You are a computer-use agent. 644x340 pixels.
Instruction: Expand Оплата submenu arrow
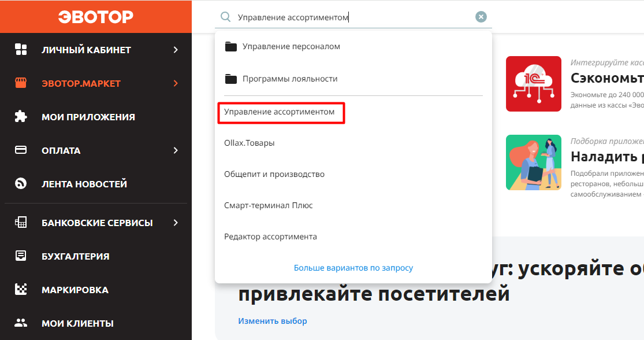click(x=176, y=150)
